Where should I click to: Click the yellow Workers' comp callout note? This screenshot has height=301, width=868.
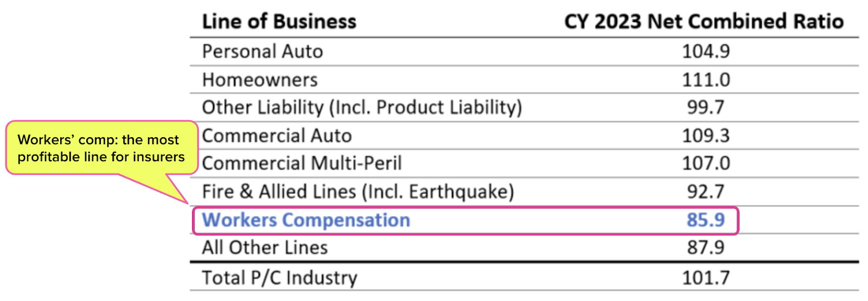(101, 148)
